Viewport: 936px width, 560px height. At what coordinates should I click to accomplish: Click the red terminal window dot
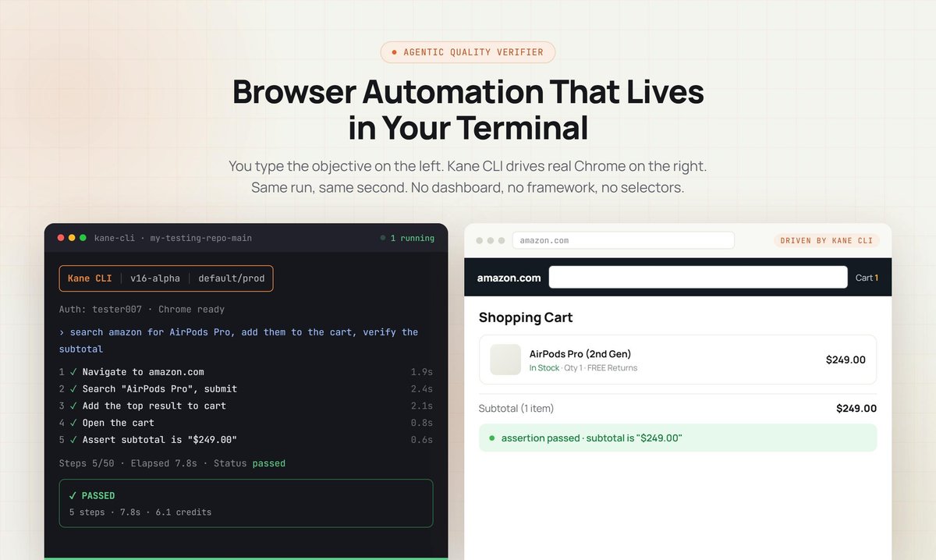pyautogui.click(x=61, y=238)
